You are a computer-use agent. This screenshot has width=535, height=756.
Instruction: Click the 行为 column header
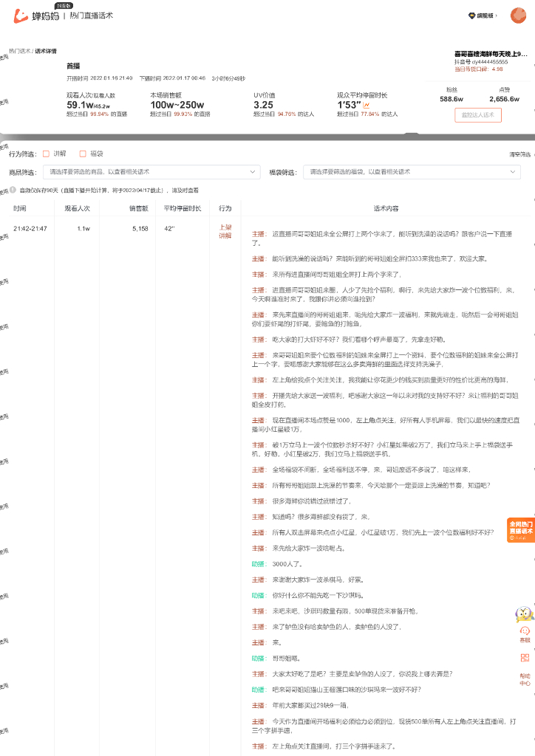225,208
